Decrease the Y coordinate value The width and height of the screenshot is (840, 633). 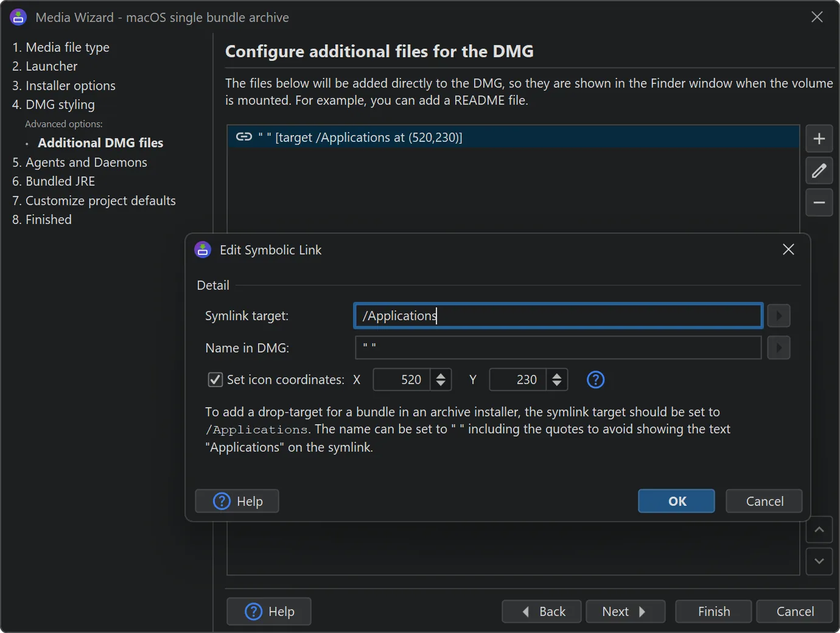[557, 385]
